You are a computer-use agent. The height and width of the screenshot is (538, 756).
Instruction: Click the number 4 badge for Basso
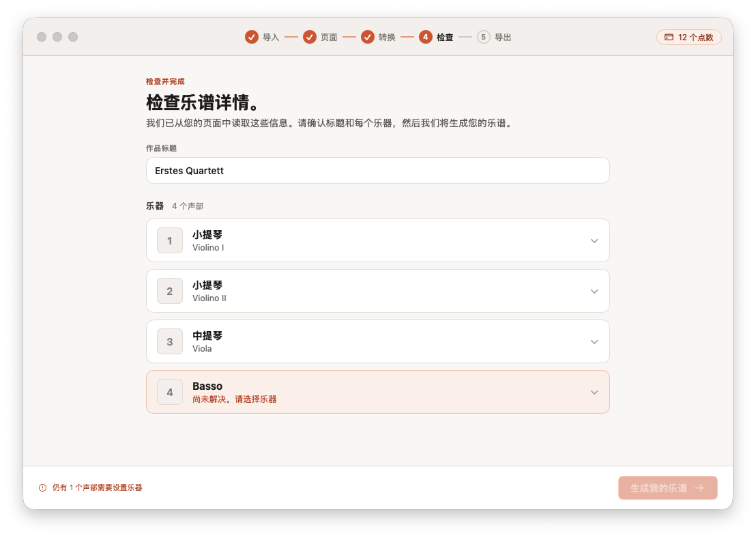[x=170, y=393]
